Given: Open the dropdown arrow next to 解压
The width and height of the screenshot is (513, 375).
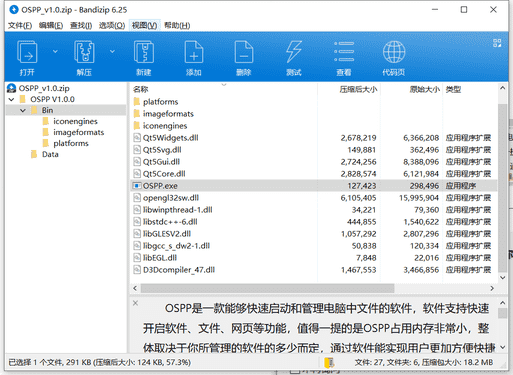Looking at the screenshot, I should tap(112, 51).
